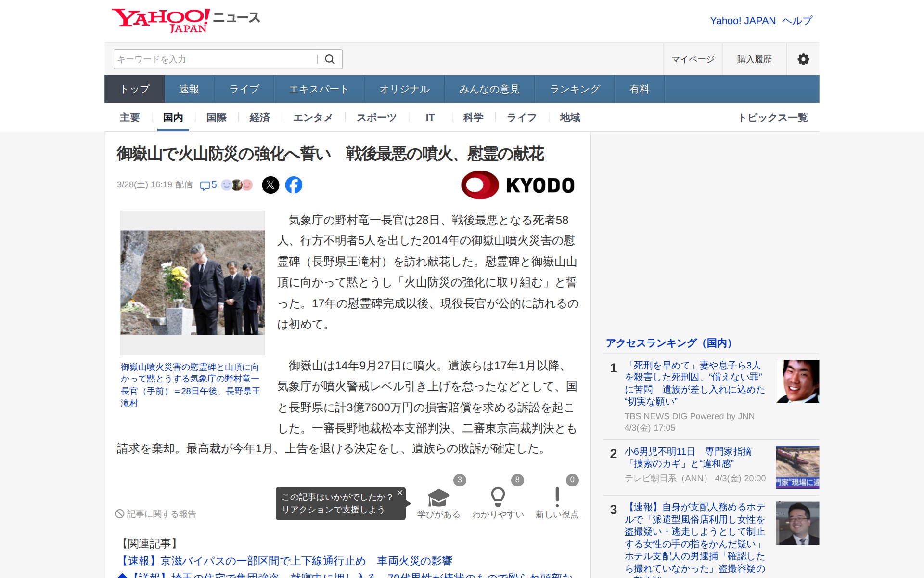This screenshot has height=578, width=924.
Task: Click 記事に関する報告 link
Action: pos(156,514)
